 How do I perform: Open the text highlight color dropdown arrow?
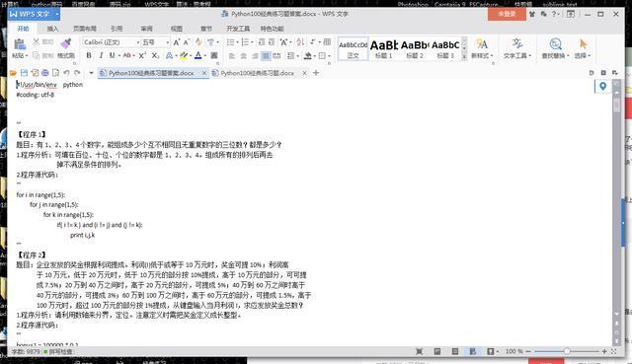pos(191,55)
